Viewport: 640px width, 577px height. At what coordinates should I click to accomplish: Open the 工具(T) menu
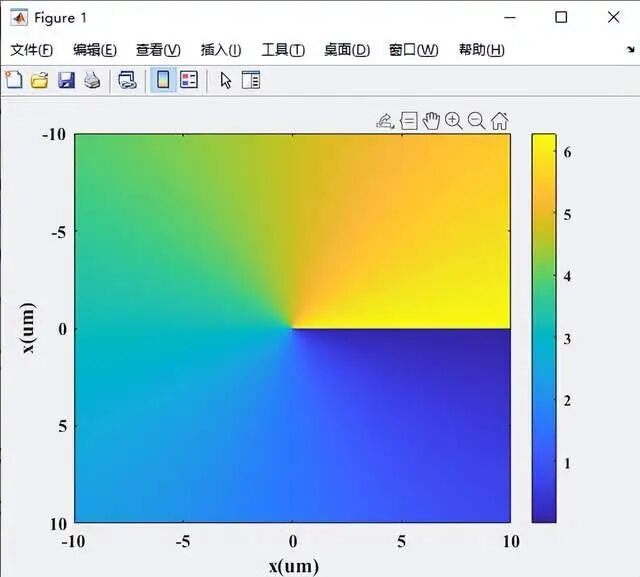click(x=282, y=50)
